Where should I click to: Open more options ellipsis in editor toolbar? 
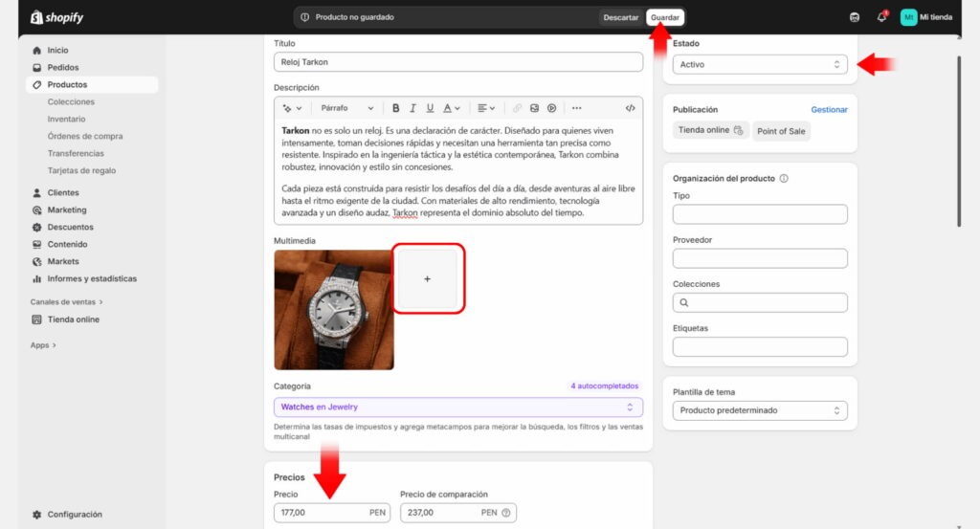(x=576, y=108)
